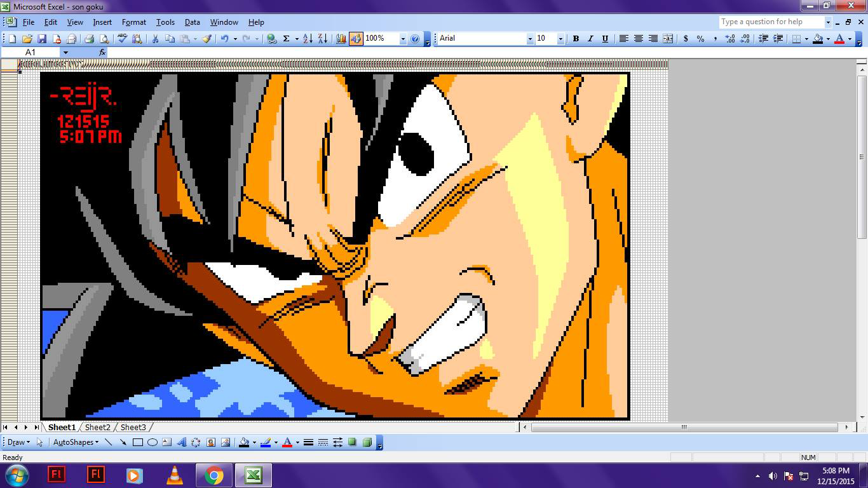868x488 pixels.
Task: Click the Merge and Center icon
Action: coord(668,39)
